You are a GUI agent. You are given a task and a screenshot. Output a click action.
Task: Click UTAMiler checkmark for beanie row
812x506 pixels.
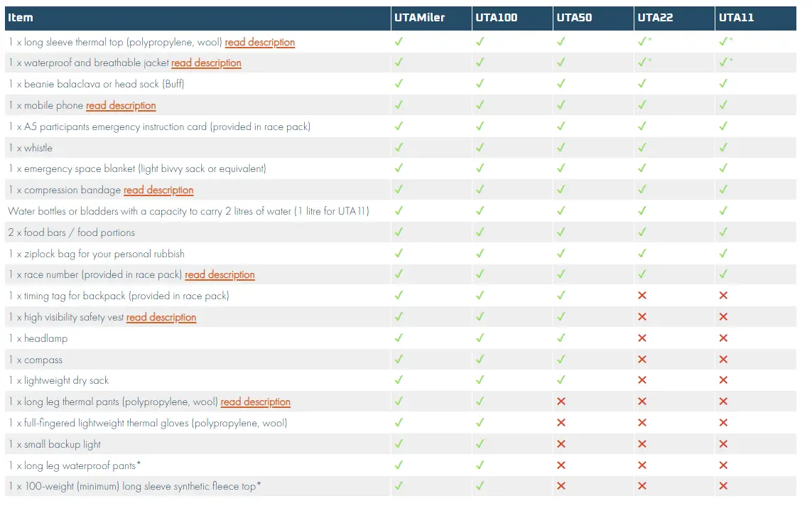click(399, 83)
